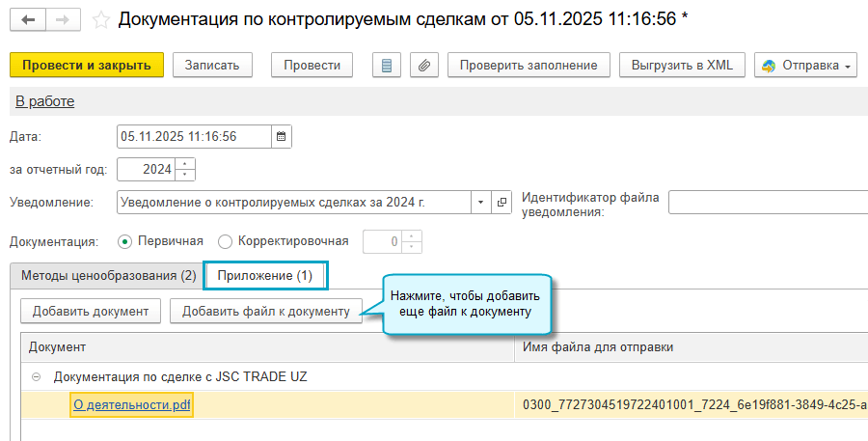Open the document report list icon
Viewport: 868px width, 441px height.
(x=387, y=66)
